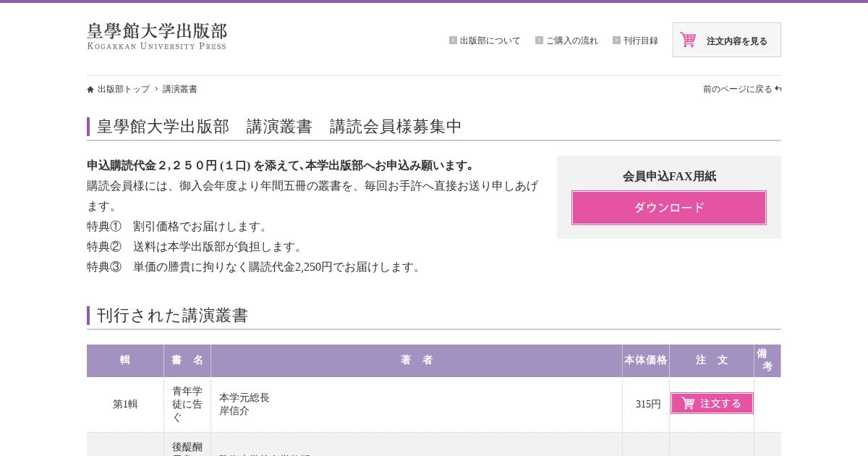Order 第1輯 with 注文する button
This screenshot has width=868, height=456.
point(712,403)
